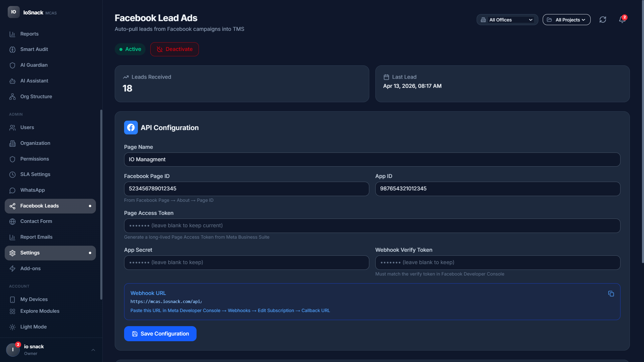Image resolution: width=644 pixels, height=362 pixels.
Task: Open the All Offices dropdown
Action: (x=507, y=20)
